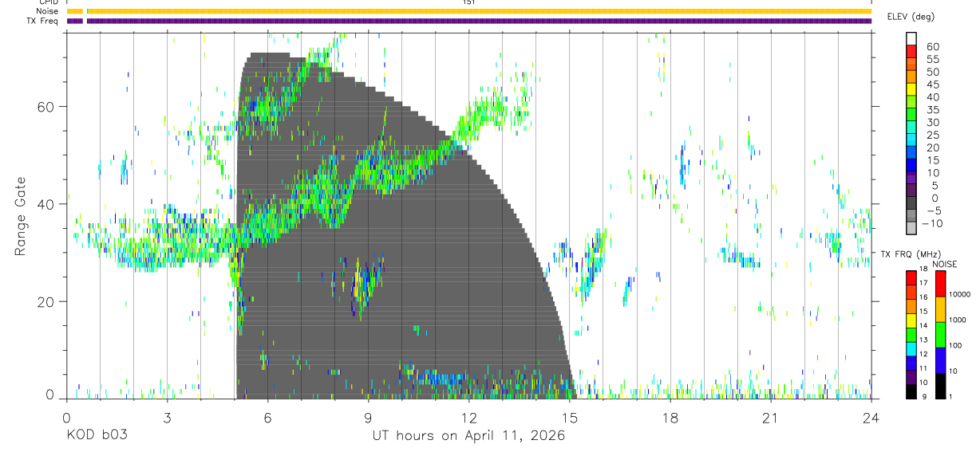Click the long yellow Noise strip above the plot
Image resolution: width=980 pixels, height=452 pixels.
(x=479, y=11)
